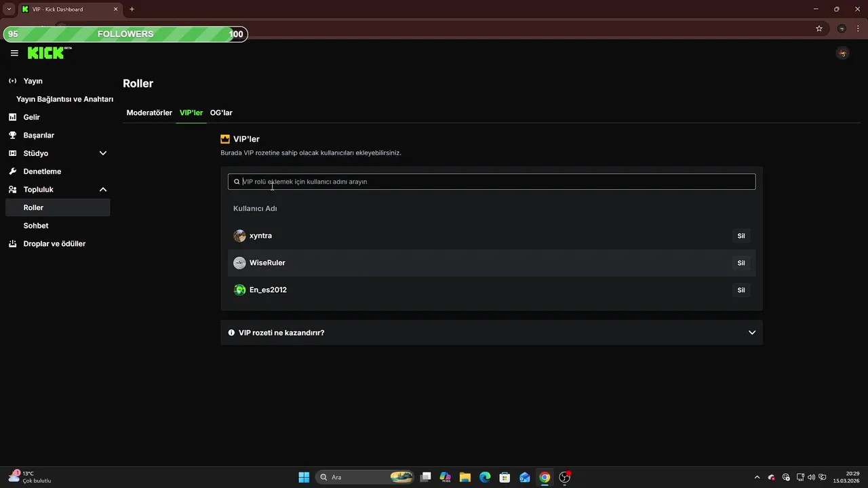
Task: Click the search magnifier icon
Action: [237, 182]
